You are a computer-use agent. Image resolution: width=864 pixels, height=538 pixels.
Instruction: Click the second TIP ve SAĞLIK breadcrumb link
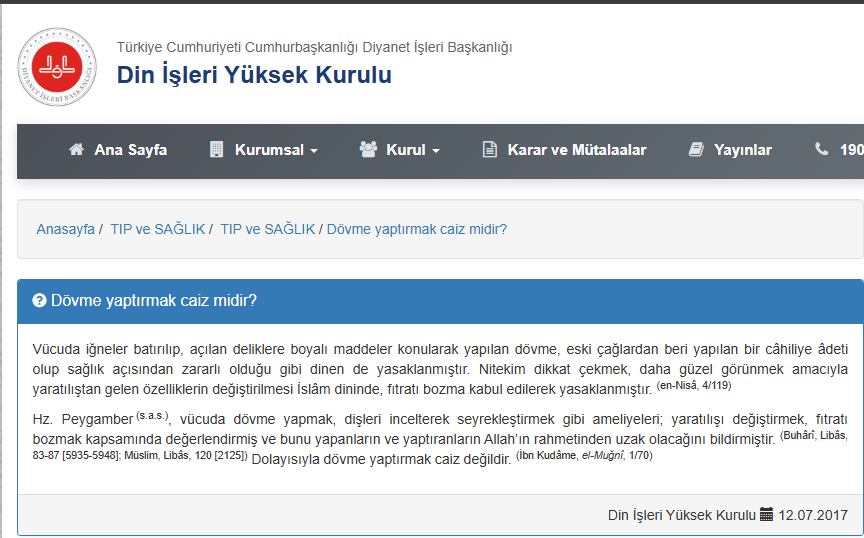point(268,229)
